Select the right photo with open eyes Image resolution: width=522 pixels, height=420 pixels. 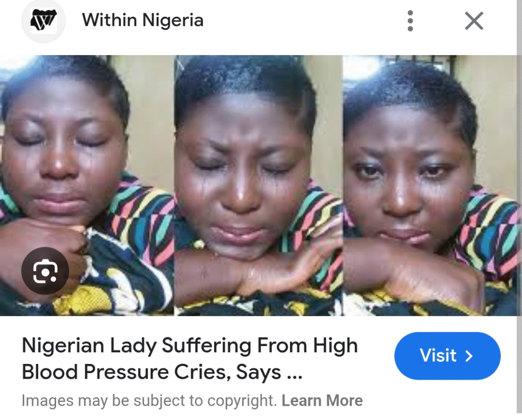click(x=431, y=183)
